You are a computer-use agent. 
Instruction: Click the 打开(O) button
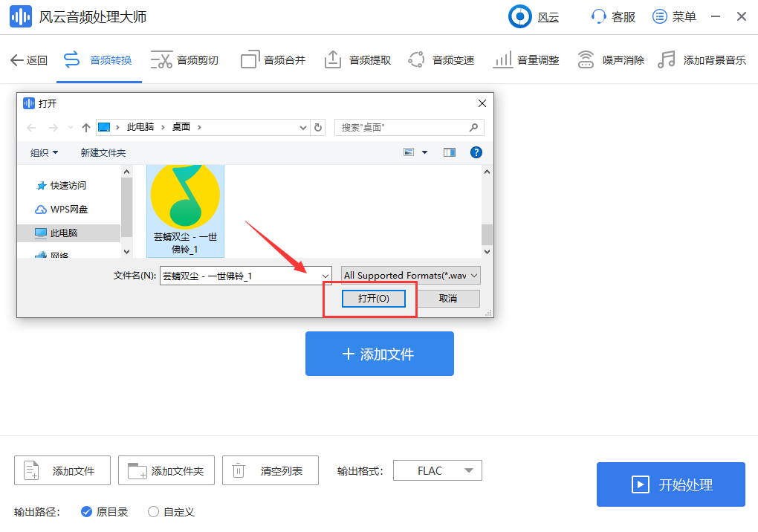click(373, 299)
